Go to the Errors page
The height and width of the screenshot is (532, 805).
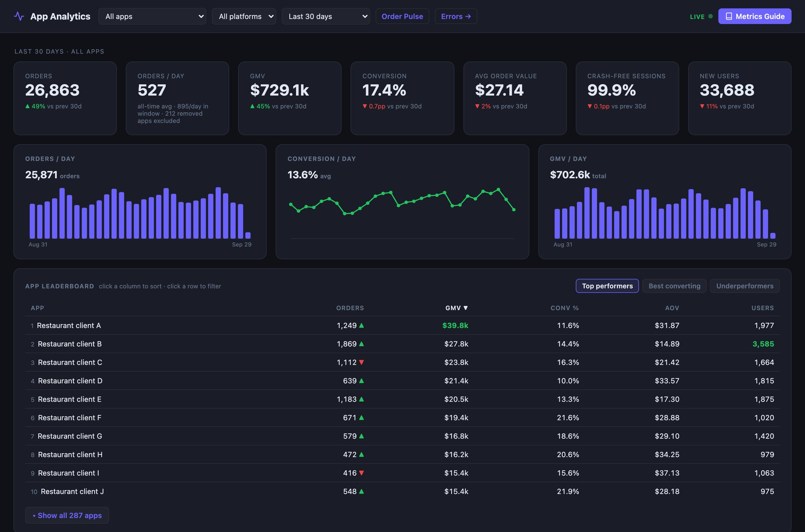click(x=456, y=16)
